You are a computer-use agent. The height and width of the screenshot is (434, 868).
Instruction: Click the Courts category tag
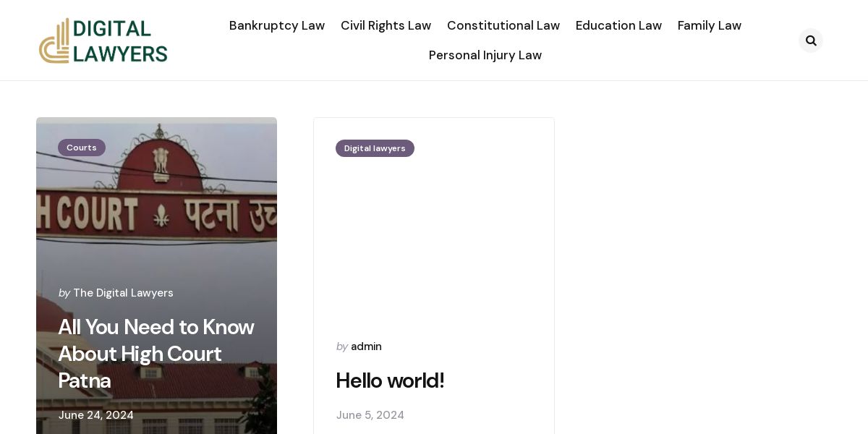82,148
